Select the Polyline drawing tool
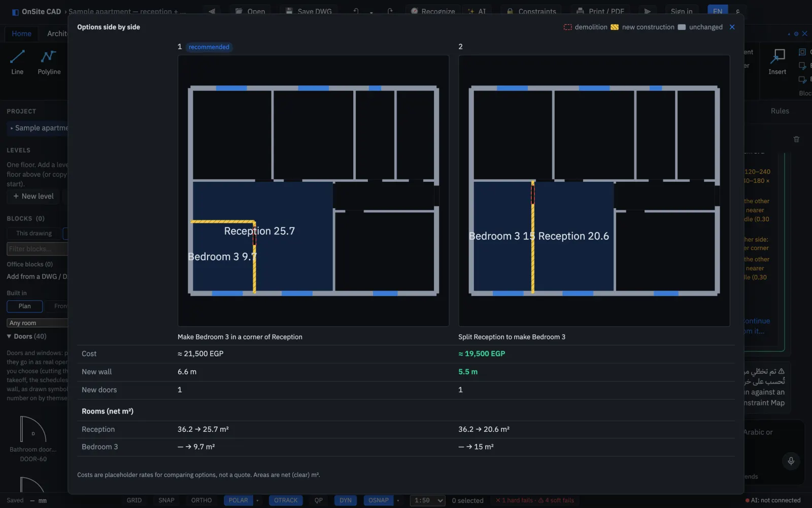The image size is (812, 508). [49, 62]
